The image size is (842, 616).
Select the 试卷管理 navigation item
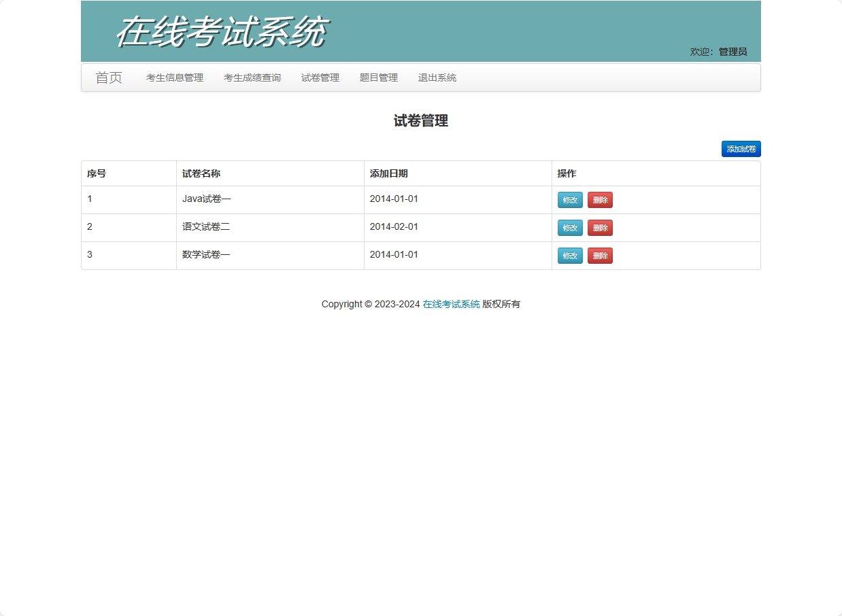(320, 78)
